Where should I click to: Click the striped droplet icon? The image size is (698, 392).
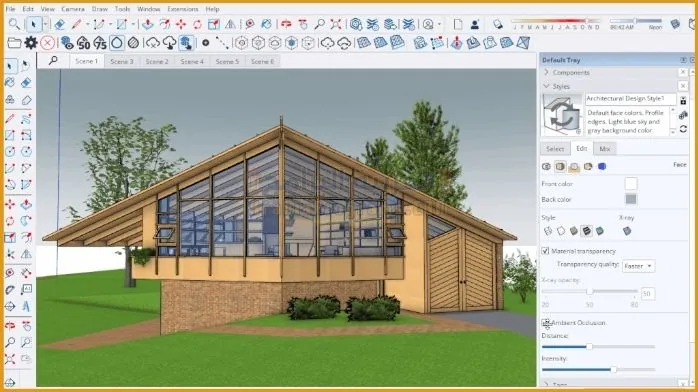pos(134,43)
